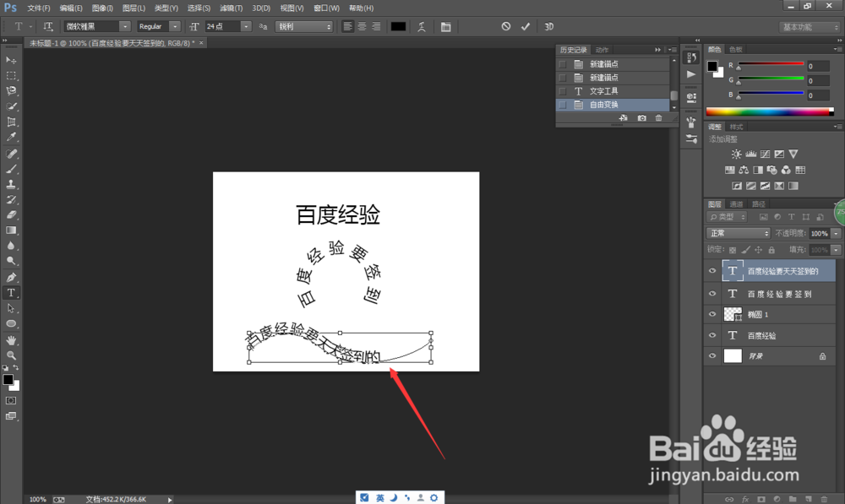
Task: Swap foreground and background colors
Action: click(16, 368)
